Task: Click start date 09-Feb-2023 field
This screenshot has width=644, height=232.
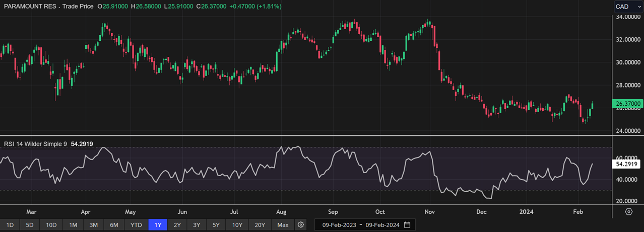Action: tap(339, 224)
